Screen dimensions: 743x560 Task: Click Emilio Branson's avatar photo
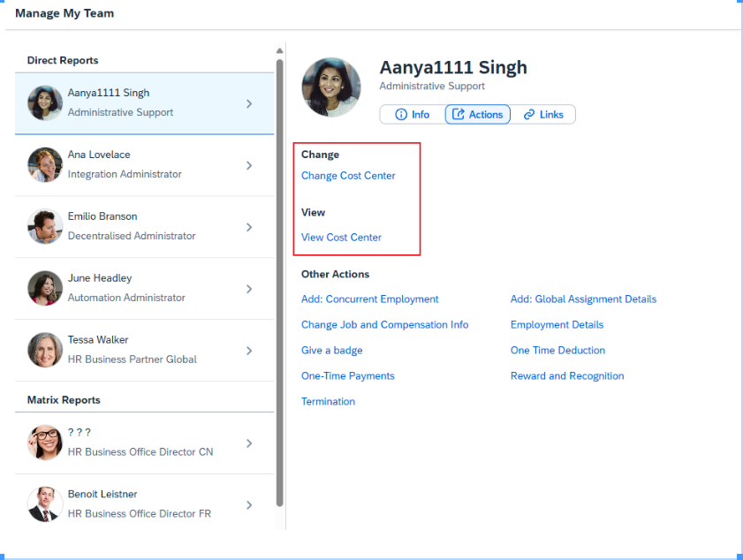tap(45, 226)
